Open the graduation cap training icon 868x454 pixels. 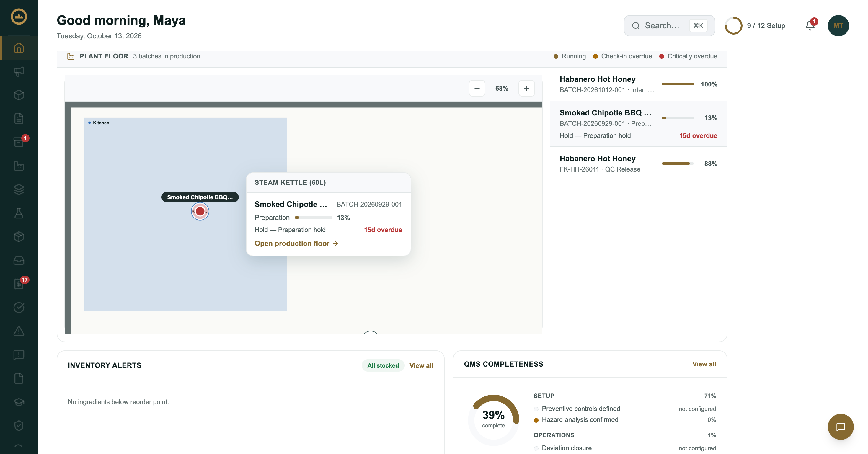[x=19, y=402]
